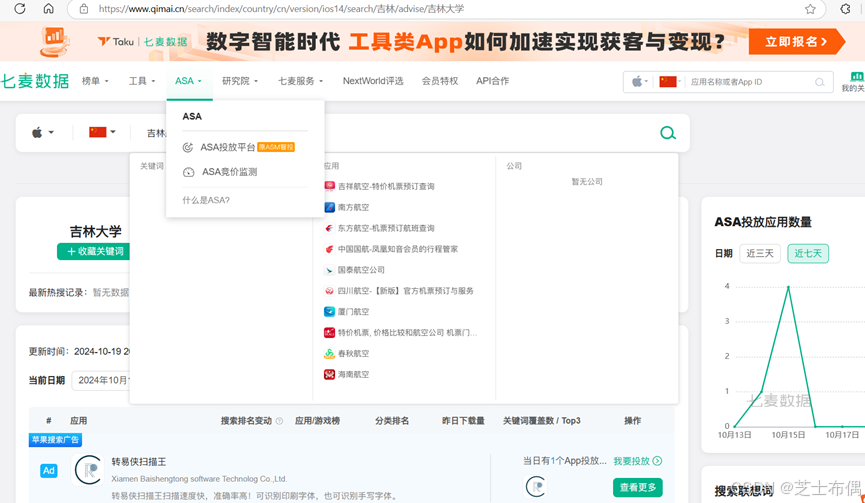Screen dimensions: 865x503
Task: Click the Taku banner advertisement icon
Action: tap(55, 41)
